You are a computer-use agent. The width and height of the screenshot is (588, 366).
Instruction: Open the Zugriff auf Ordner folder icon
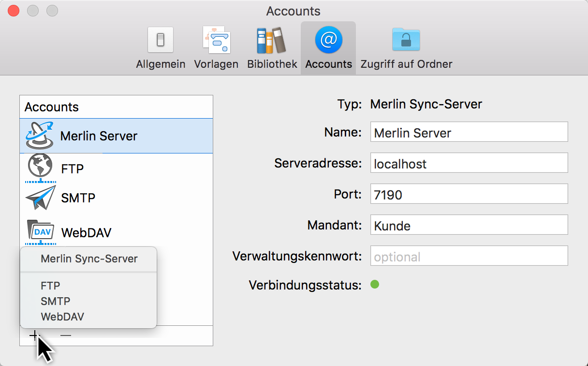[406, 40]
